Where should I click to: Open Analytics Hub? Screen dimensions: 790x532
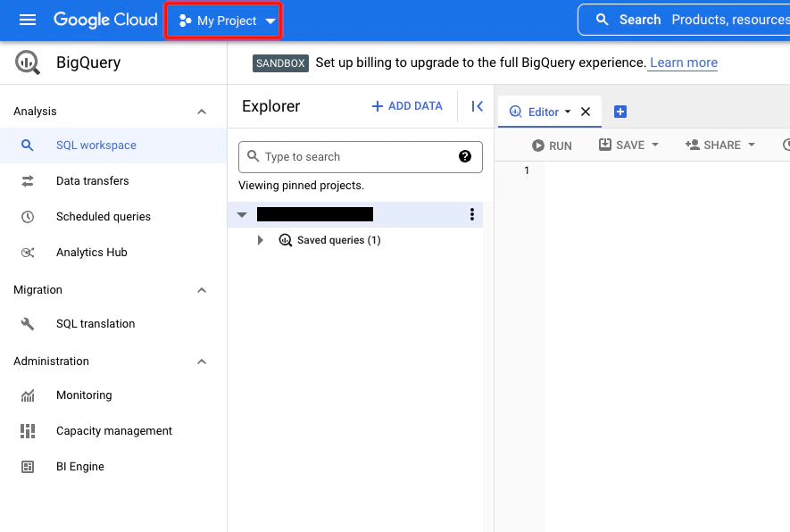[x=112, y=253]
